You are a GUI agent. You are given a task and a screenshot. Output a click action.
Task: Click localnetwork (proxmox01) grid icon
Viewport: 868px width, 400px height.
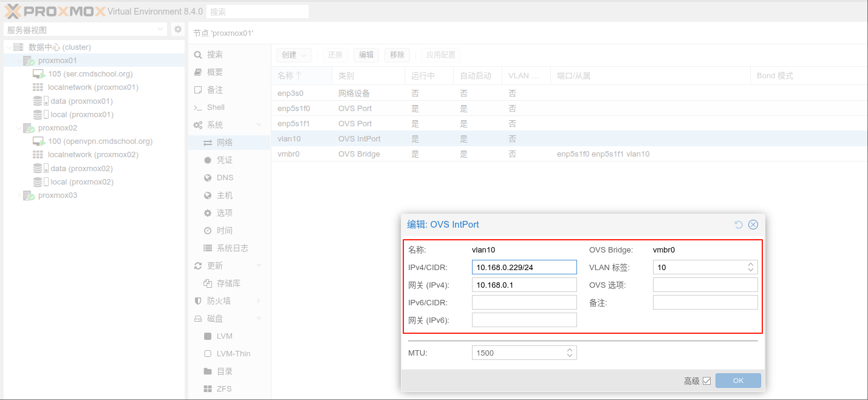[x=38, y=87]
